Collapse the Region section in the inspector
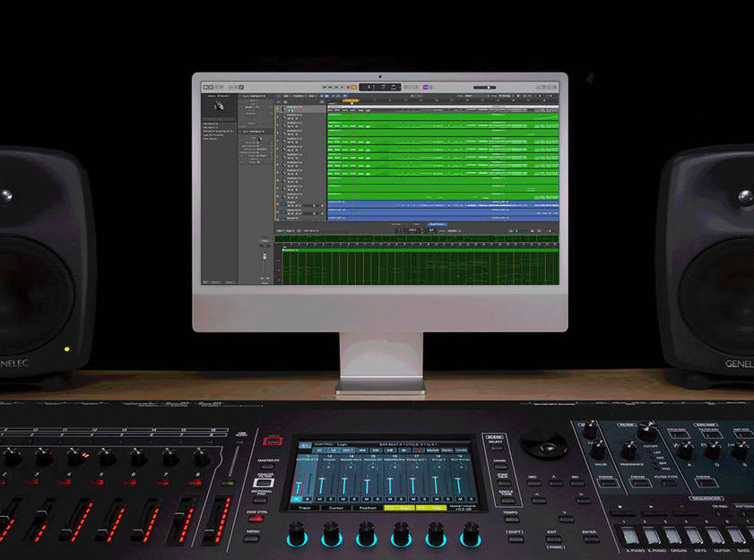Viewport: 754px width, 560px height. [x=242, y=95]
